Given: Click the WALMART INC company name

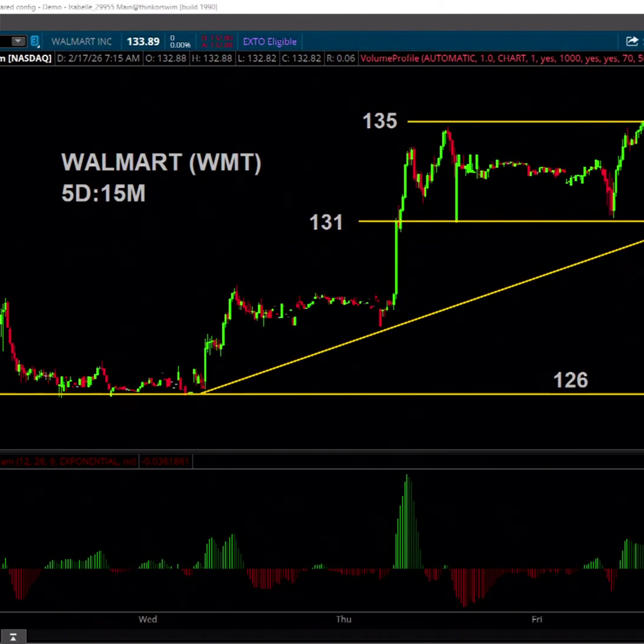Looking at the screenshot, I should point(82,42).
